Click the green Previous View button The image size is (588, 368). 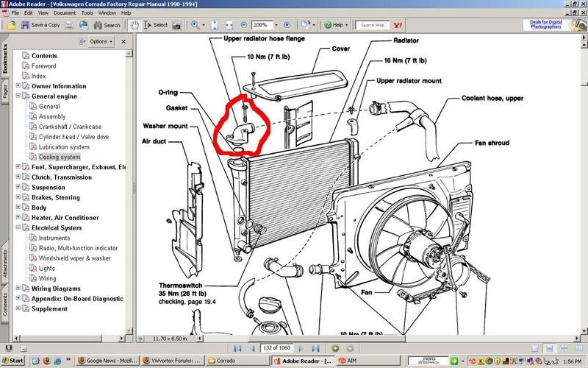click(335, 348)
